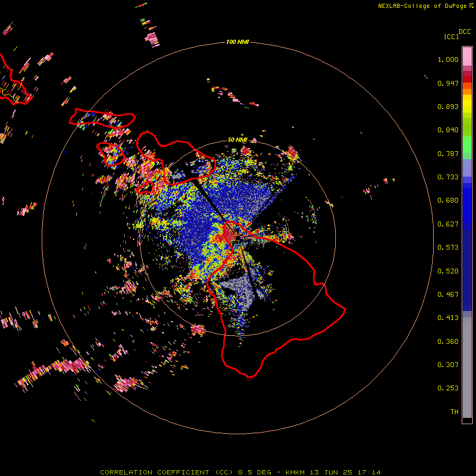Click the 0.360 scale value
The width and height of the screenshot is (476, 476).
click(x=448, y=342)
